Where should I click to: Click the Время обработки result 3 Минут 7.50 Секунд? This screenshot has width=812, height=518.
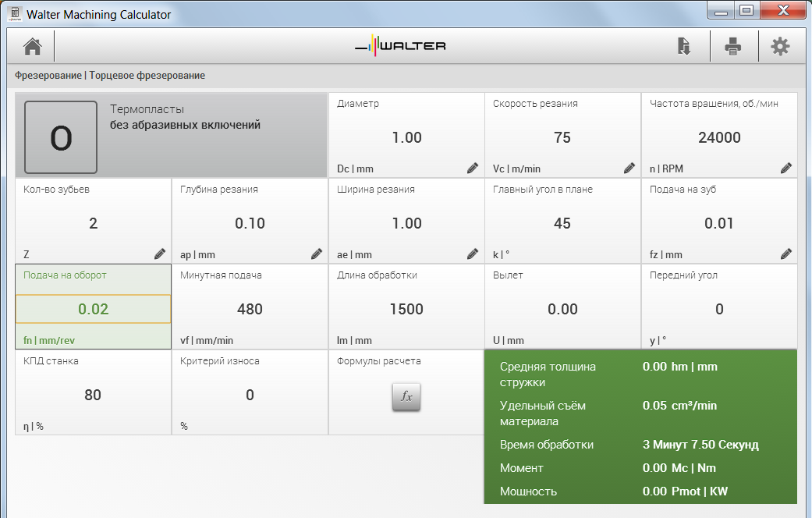click(x=700, y=445)
